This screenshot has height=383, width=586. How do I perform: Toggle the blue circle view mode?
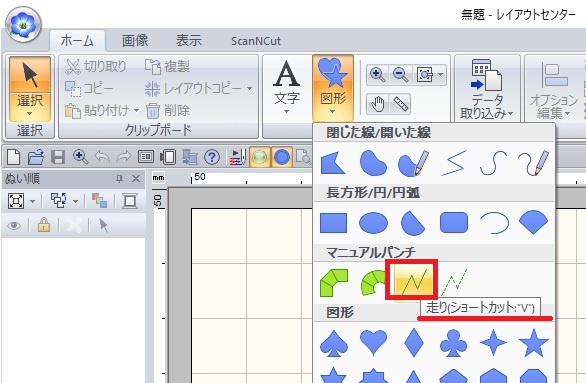(282, 157)
